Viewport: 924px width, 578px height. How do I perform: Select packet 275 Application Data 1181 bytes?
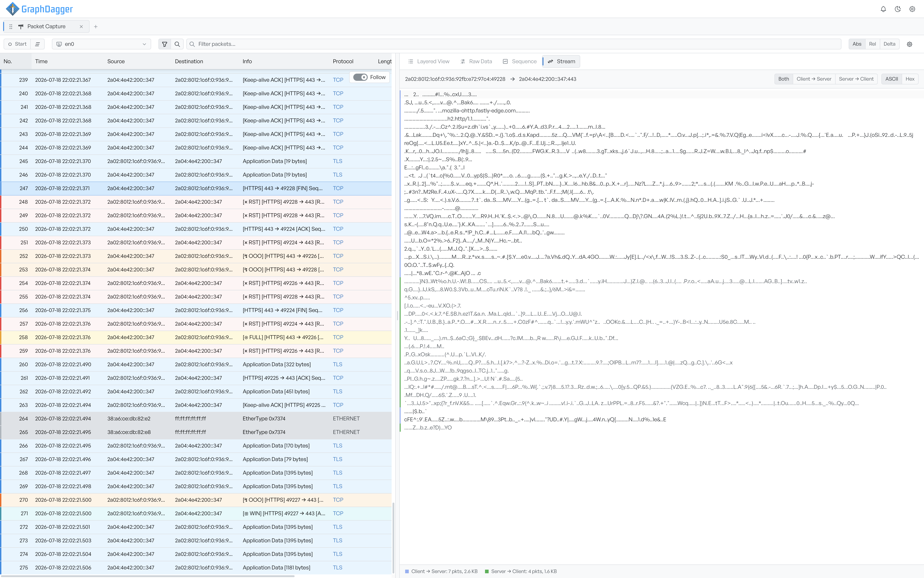[196, 568]
